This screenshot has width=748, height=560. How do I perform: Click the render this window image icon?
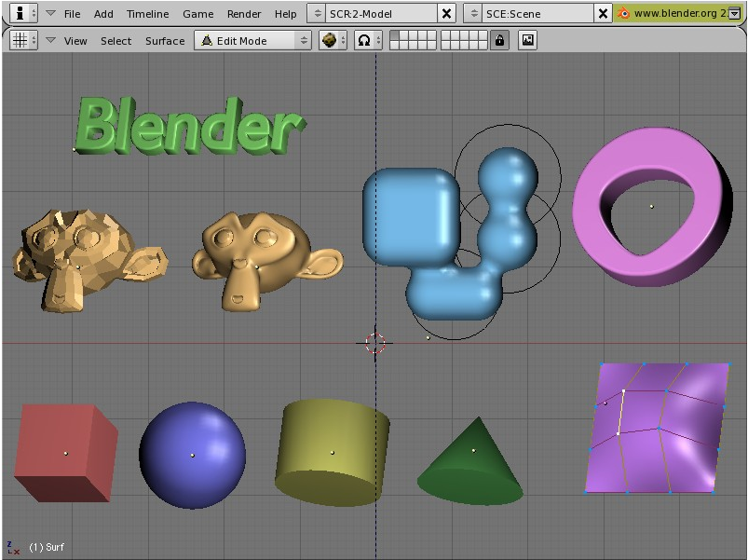pos(527,41)
